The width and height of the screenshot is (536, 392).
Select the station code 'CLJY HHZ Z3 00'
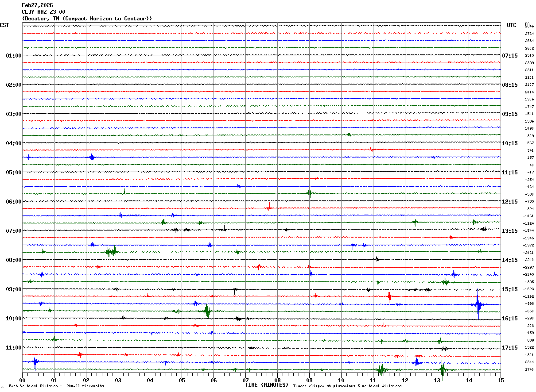pos(43,12)
